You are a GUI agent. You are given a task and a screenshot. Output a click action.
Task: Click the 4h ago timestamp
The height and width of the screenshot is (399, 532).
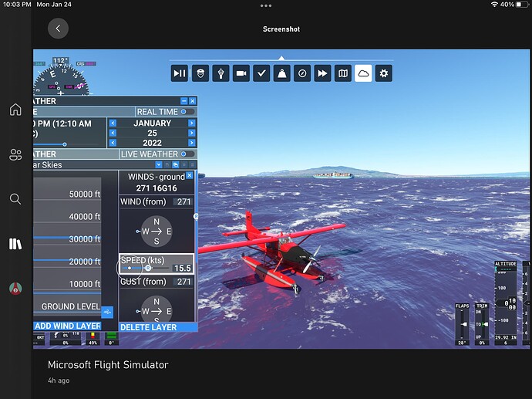[x=59, y=380]
